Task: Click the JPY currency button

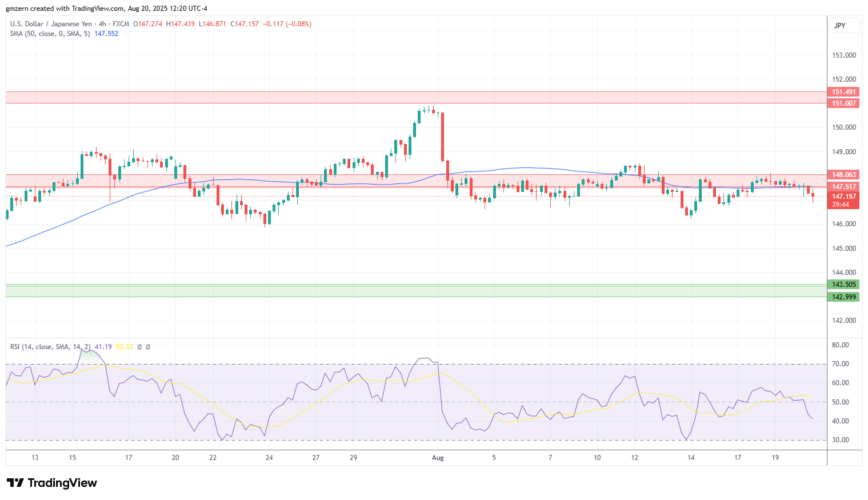Action: (x=843, y=25)
